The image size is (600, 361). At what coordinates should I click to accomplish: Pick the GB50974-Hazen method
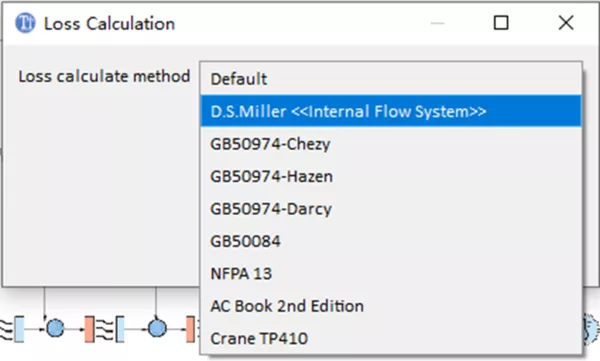[x=391, y=176]
